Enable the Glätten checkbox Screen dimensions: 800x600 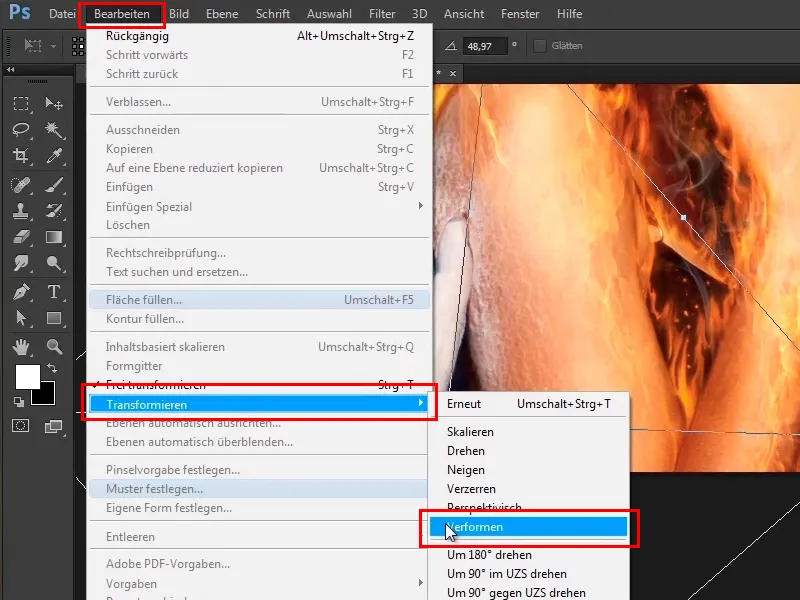(x=539, y=46)
